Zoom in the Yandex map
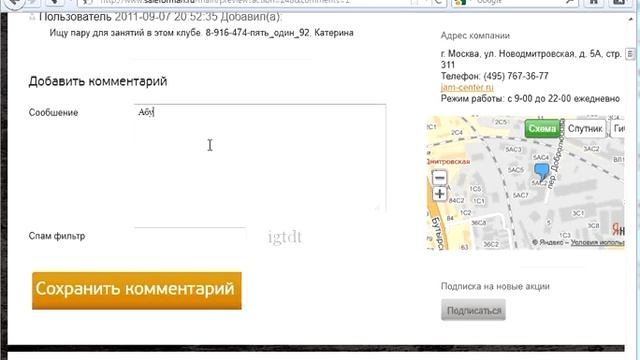Viewport: 640px width, 360px height. (440, 193)
